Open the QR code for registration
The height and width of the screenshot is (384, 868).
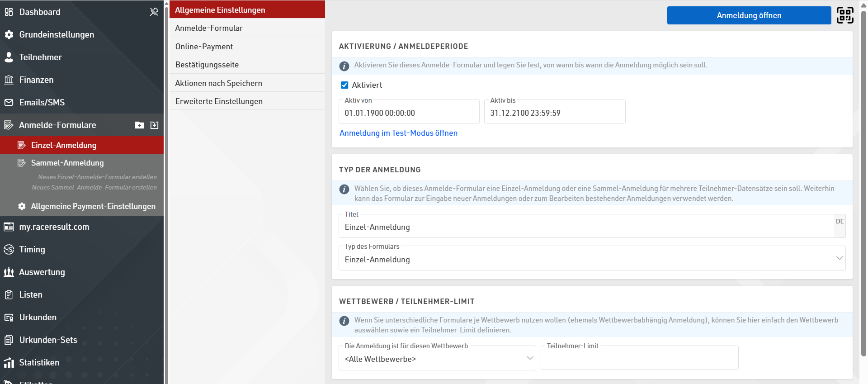(x=844, y=15)
